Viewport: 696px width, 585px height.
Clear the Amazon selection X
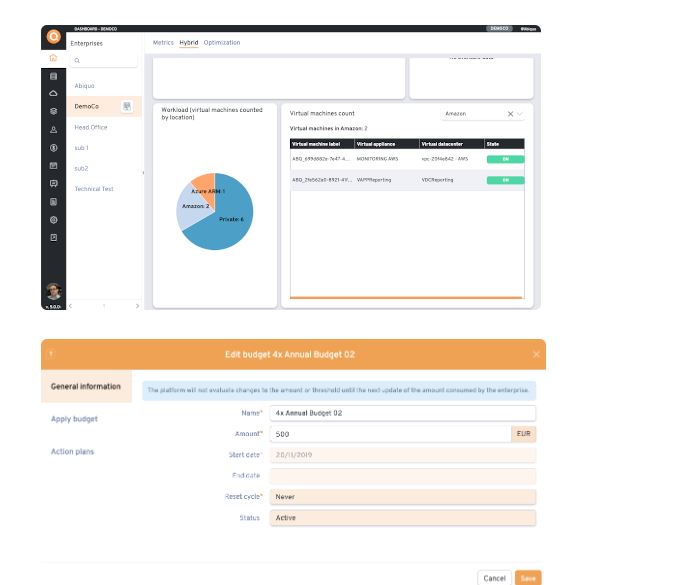pyautogui.click(x=510, y=114)
